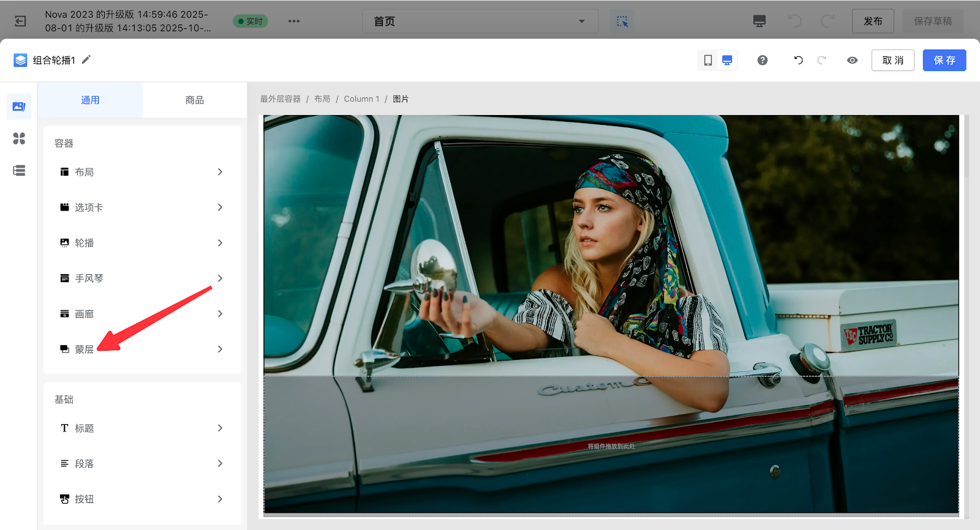980x530 pixels.
Task: Select the components grid icon in sidebar
Action: pyautogui.click(x=19, y=138)
